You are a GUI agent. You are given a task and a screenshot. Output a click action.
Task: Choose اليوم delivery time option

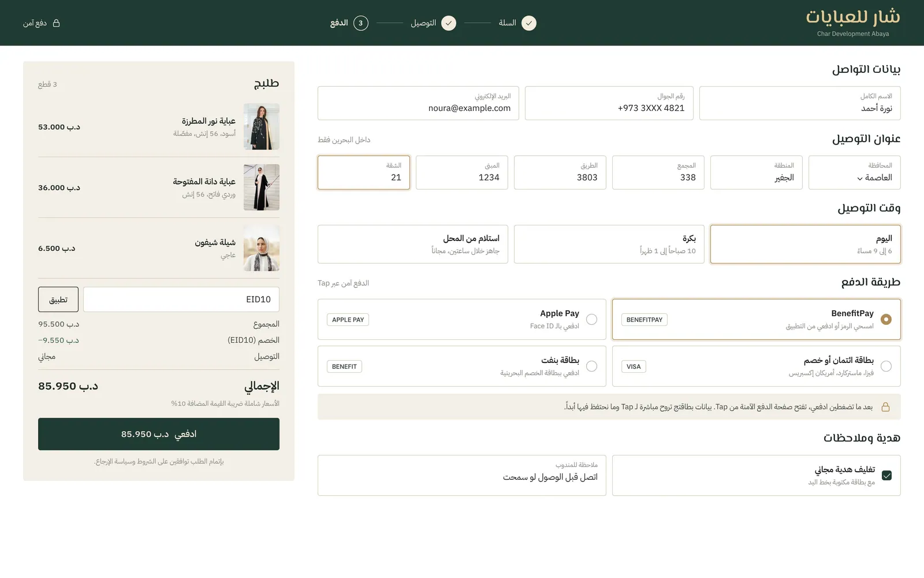806,244
